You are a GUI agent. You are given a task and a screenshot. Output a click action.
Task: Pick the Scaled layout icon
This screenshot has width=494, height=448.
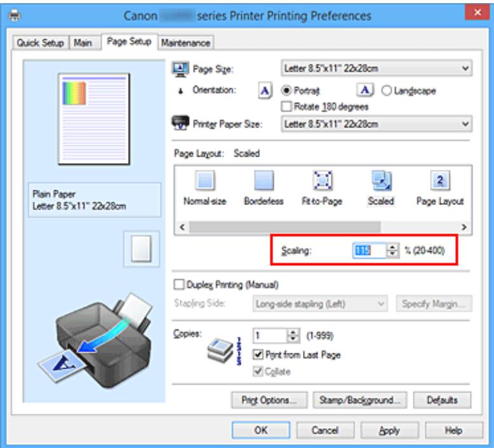click(x=381, y=180)
